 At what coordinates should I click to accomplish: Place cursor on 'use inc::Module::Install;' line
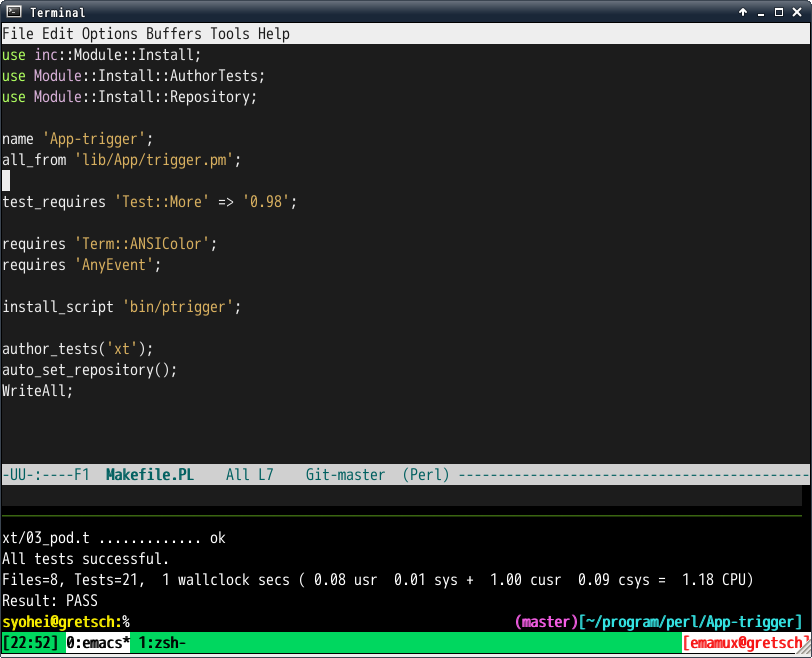102,55
